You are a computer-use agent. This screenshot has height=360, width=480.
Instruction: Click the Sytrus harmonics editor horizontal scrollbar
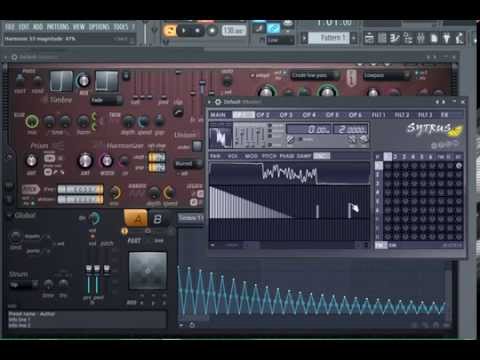click(x=289, y=245)
